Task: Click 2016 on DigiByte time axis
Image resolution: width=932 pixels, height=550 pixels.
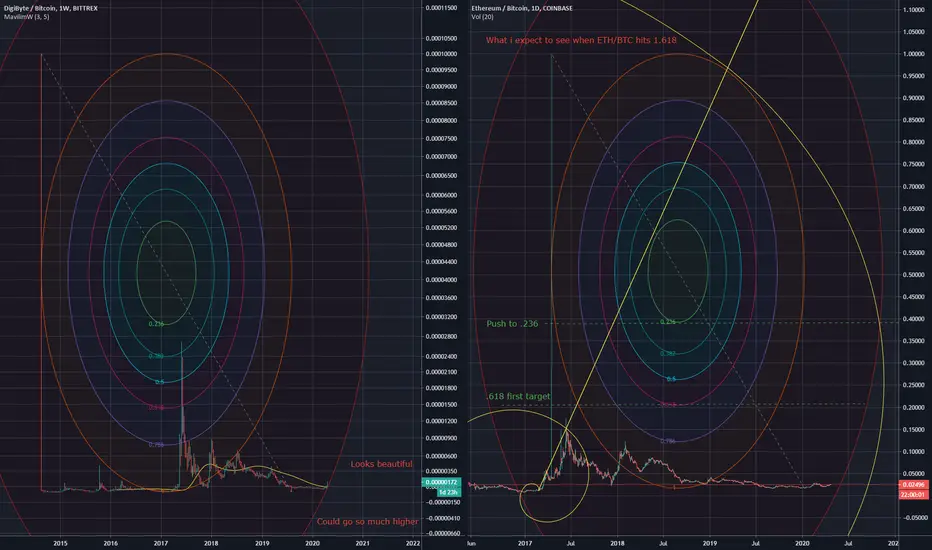Action: (x=111, y=543)
